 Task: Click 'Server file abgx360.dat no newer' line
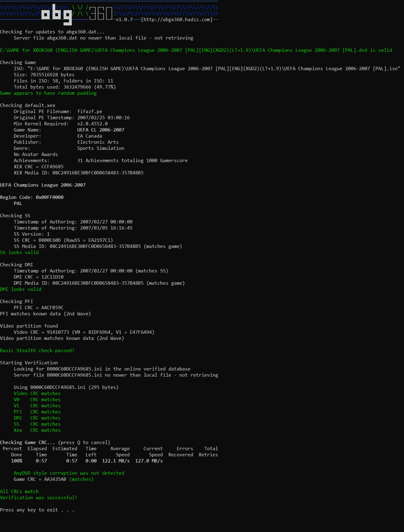(x=104, y=38)
